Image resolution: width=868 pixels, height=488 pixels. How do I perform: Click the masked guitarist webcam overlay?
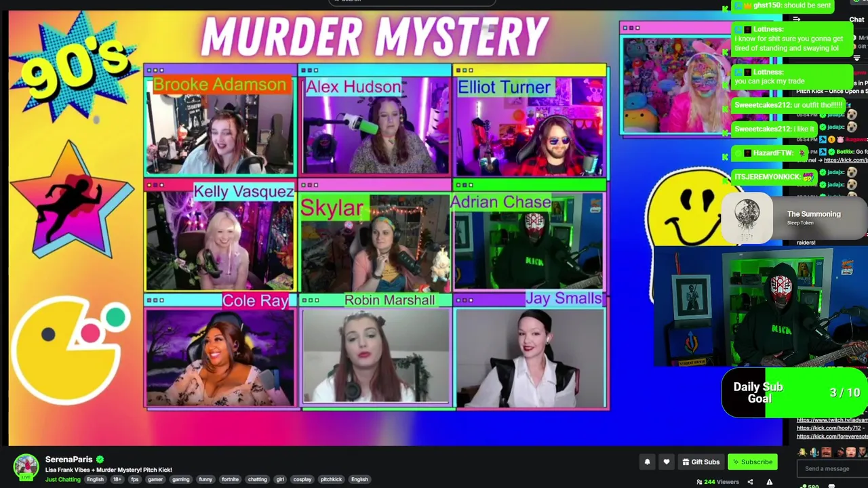pyautogui.click(x=760, y=307)
